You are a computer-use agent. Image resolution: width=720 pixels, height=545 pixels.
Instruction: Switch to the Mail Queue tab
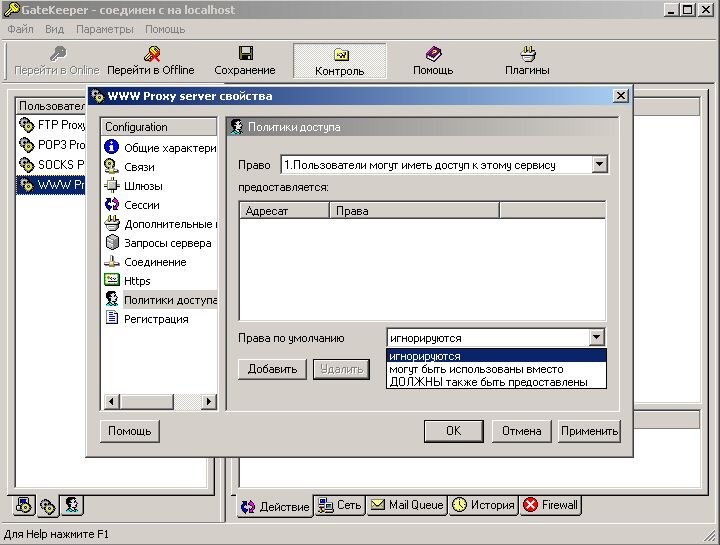point(407,505)
